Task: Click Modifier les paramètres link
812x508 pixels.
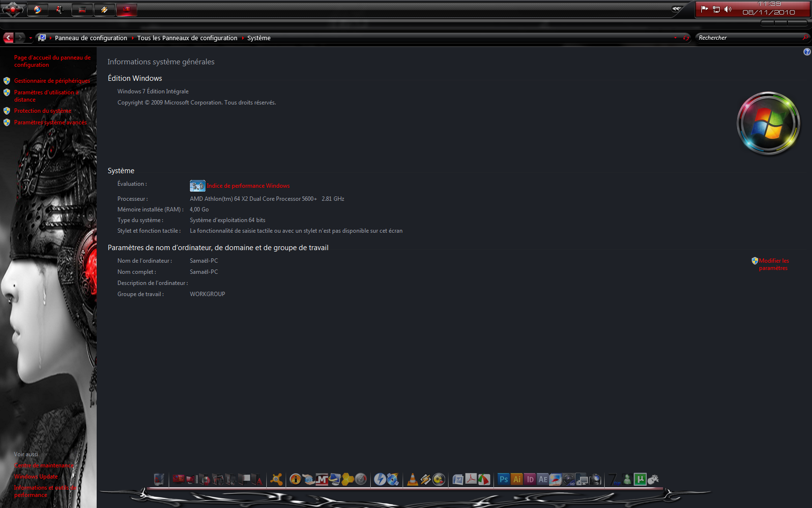Action: [773, 264]
